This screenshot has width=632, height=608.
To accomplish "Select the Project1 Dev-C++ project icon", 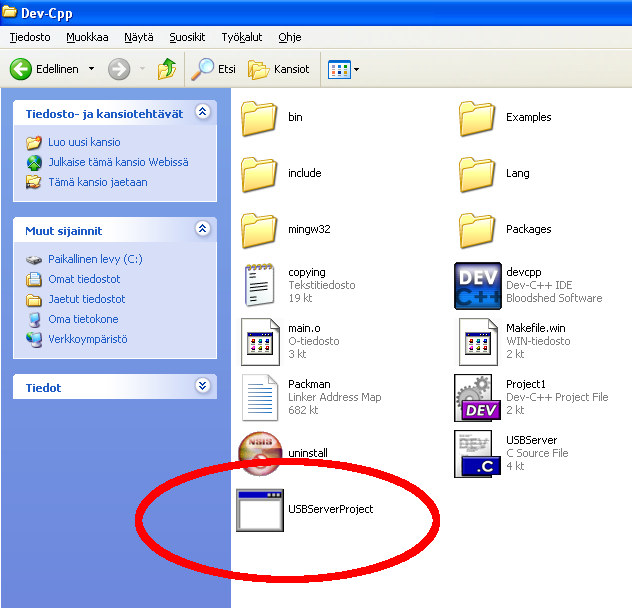I will click(x=478, y=398).
